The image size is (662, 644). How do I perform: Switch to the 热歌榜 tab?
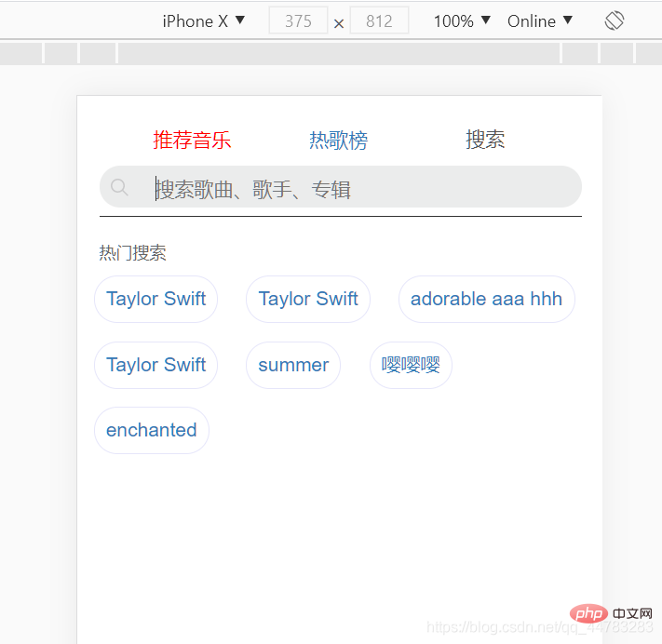[x=339, y=140]
